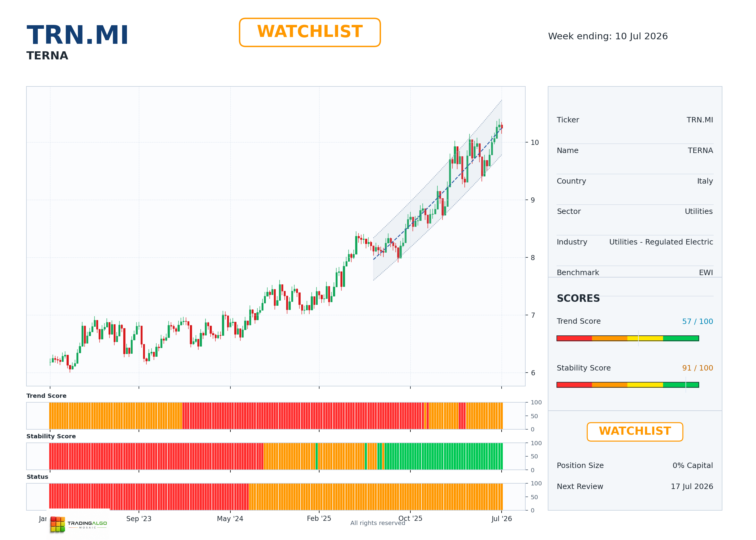This screenshot has width=756, height=540.
Task: Click the price axis label 8
Action: click(x=532, y=258)
